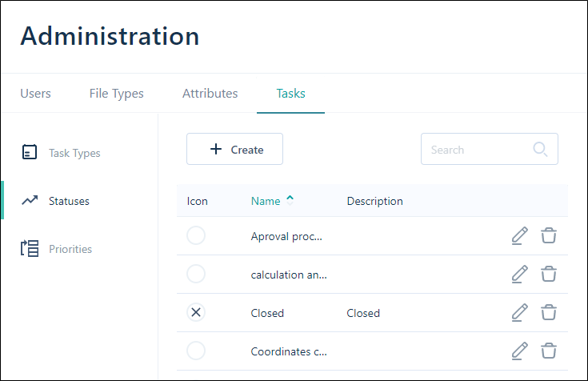Click the empty icon circle for calculation an...

click(196, 274)
